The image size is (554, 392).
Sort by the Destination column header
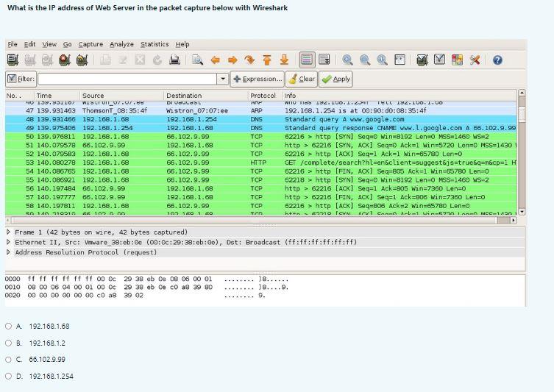coord(206,96)
